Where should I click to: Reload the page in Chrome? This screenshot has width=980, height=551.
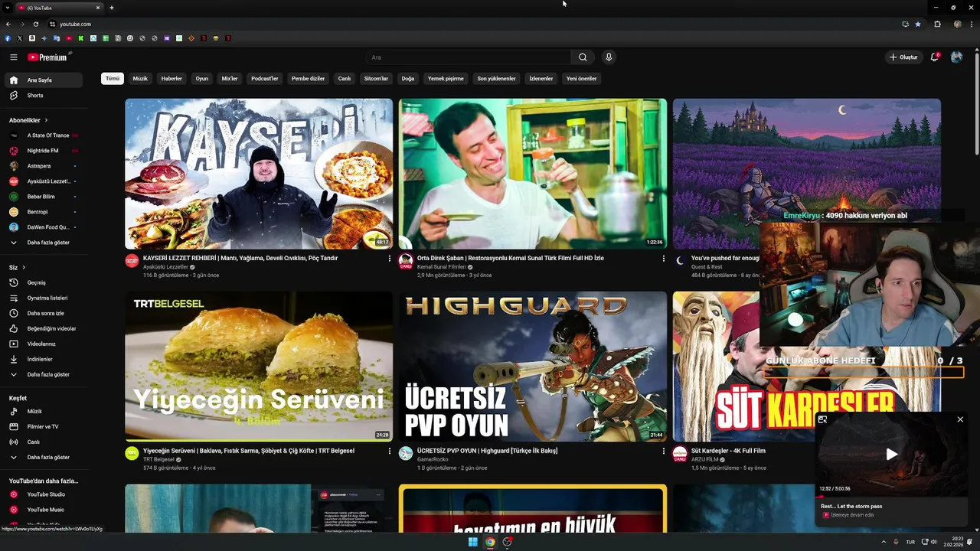[35, 24]
